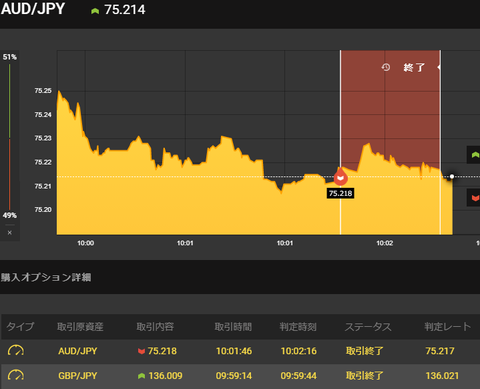The width and height of the screenshot is (480, 389).
Task: Click the green up arrow beside 75.214
Action: click(95, 11)
